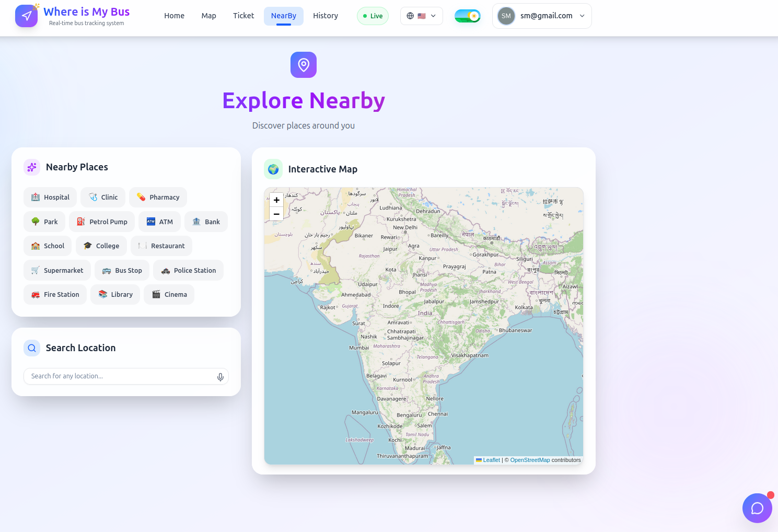Screen dimensions: 778x532
Task: Select the Hospital category chip
Action: (50, 198)
